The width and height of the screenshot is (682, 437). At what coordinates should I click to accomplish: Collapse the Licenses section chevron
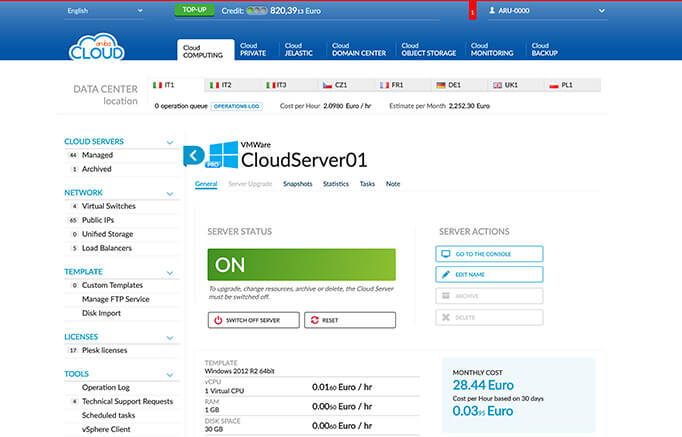pos(170,338)
